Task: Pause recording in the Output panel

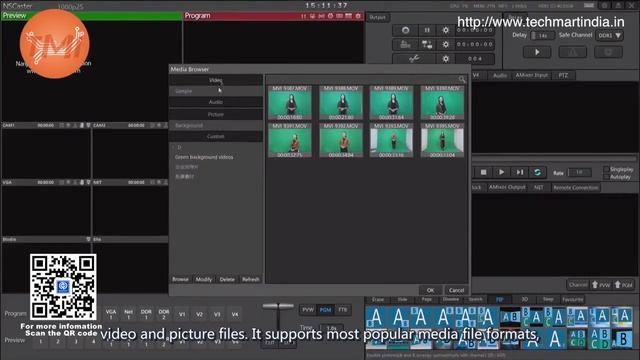Action: 427,30
